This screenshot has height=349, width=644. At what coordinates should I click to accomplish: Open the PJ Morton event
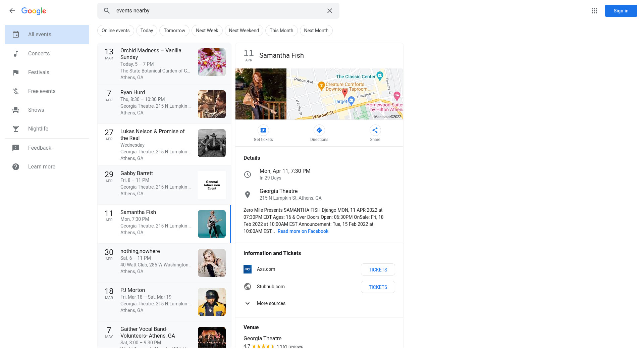164,302
